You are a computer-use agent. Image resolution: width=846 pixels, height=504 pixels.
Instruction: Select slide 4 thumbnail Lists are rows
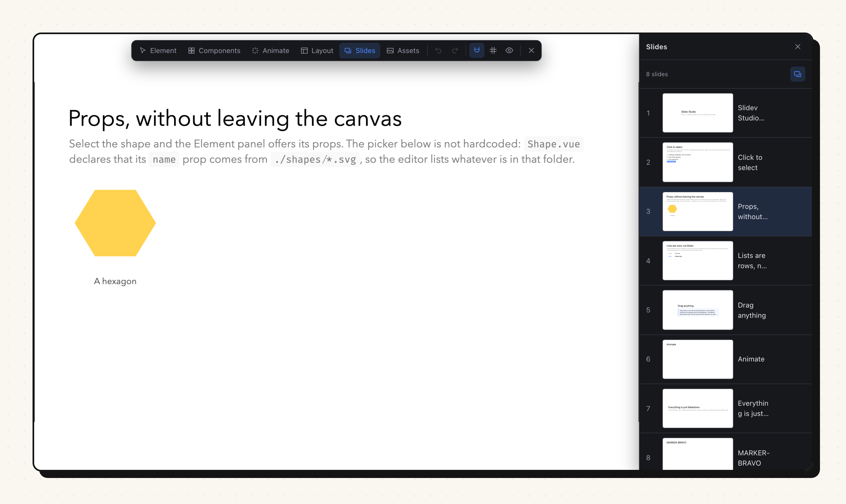point(697,260)
